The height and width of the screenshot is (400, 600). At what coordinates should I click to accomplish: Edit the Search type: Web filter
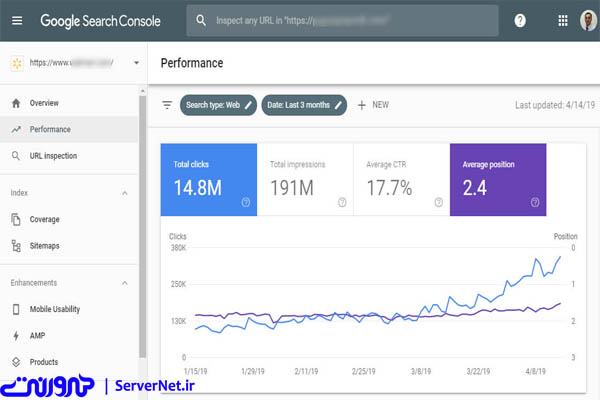click(x=218, y=104)
